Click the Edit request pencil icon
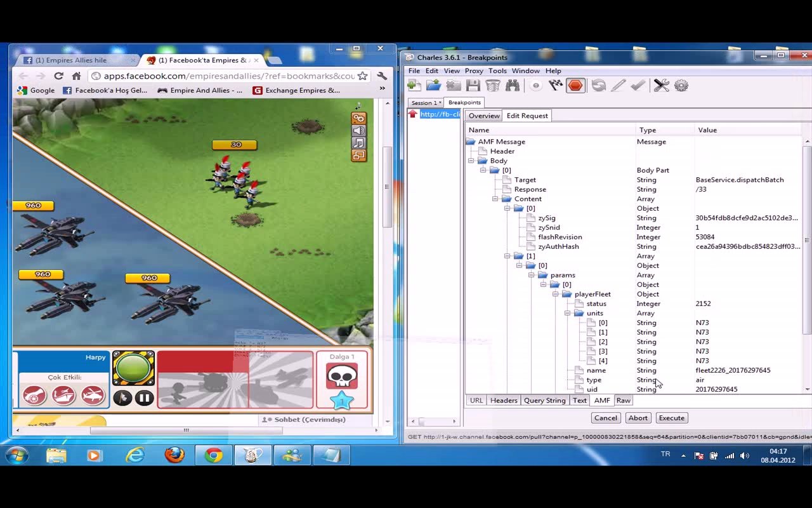 coord(619,86)
